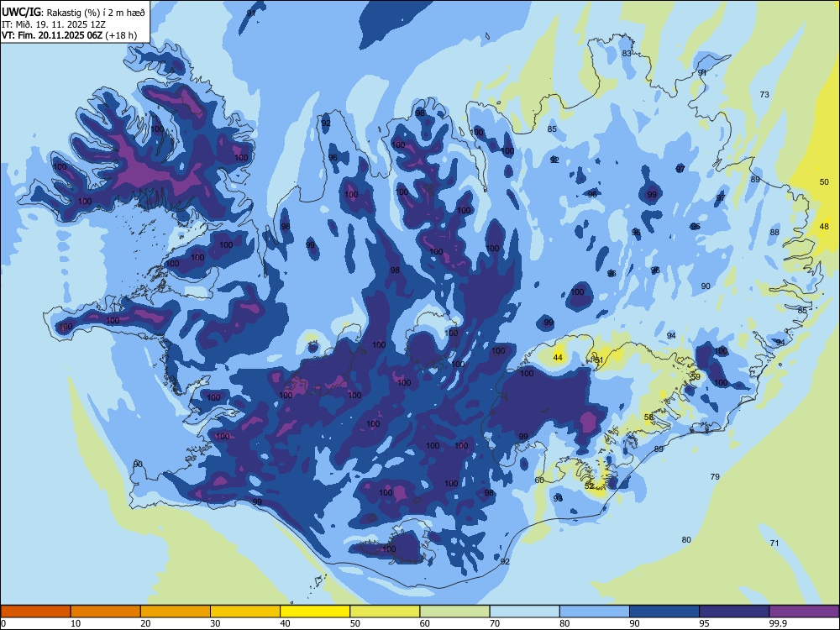Click the '10' legend tick label
The image size is (840, 630).
pyautogui.click(x=76, y=623)
